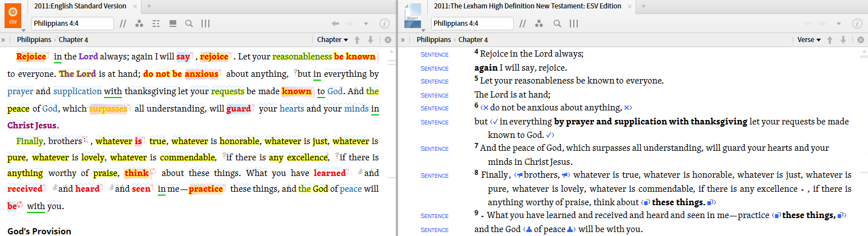Change column layout in Lexham panel
Screen dimensions: 868x236
click(574, 24)
